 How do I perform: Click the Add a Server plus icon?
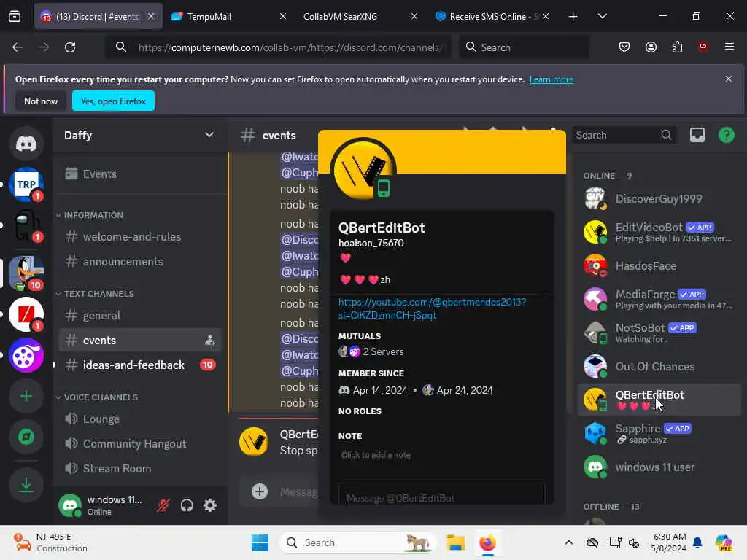[26, 396]
